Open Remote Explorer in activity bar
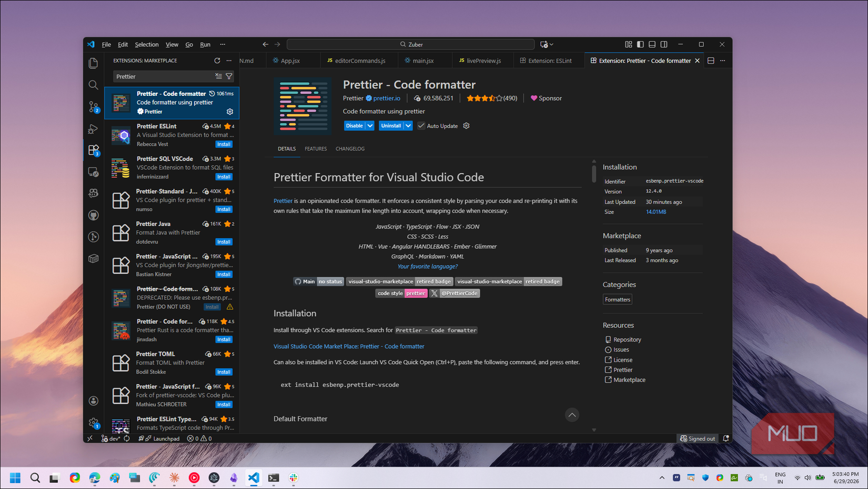This screenshot has width=868, height=489. pyautogui.click(x=94, y=172)
